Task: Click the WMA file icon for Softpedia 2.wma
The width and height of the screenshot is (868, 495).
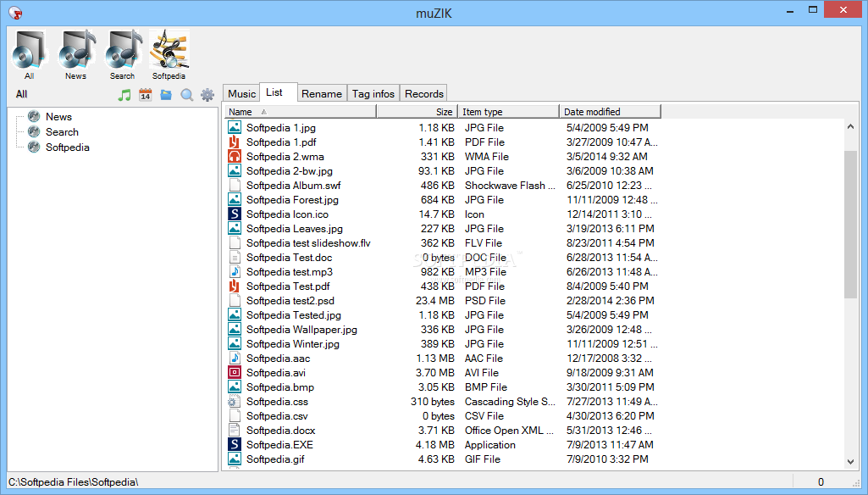Action: click(x=235, y=156)
